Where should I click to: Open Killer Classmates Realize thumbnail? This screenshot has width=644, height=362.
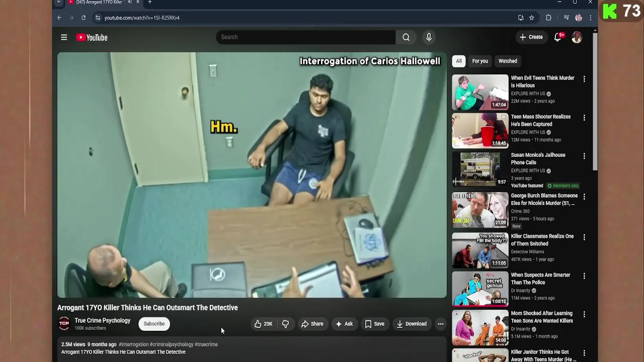[480, 250]
